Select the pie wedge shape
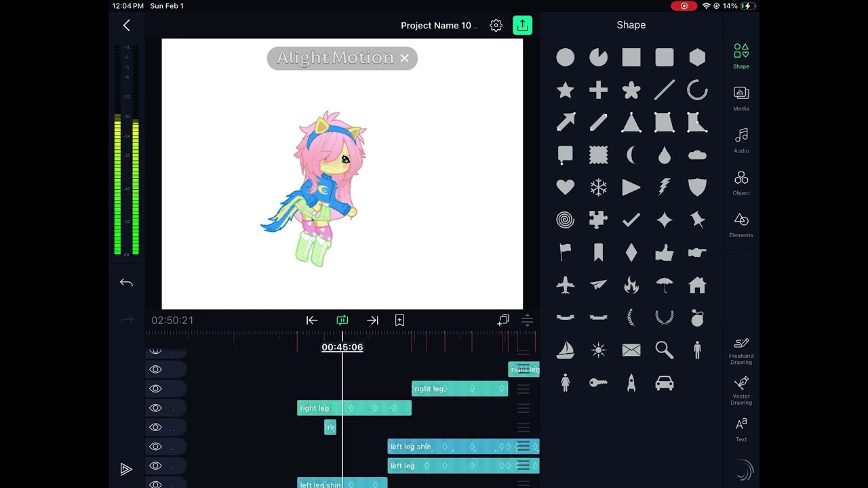The image size is (868, 488). click(x=598, y=58)
